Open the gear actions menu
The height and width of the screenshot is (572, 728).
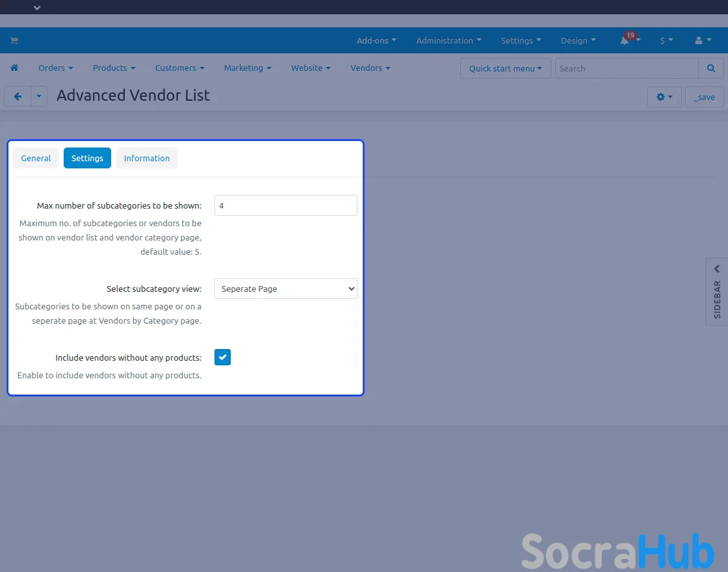(664, 97)
